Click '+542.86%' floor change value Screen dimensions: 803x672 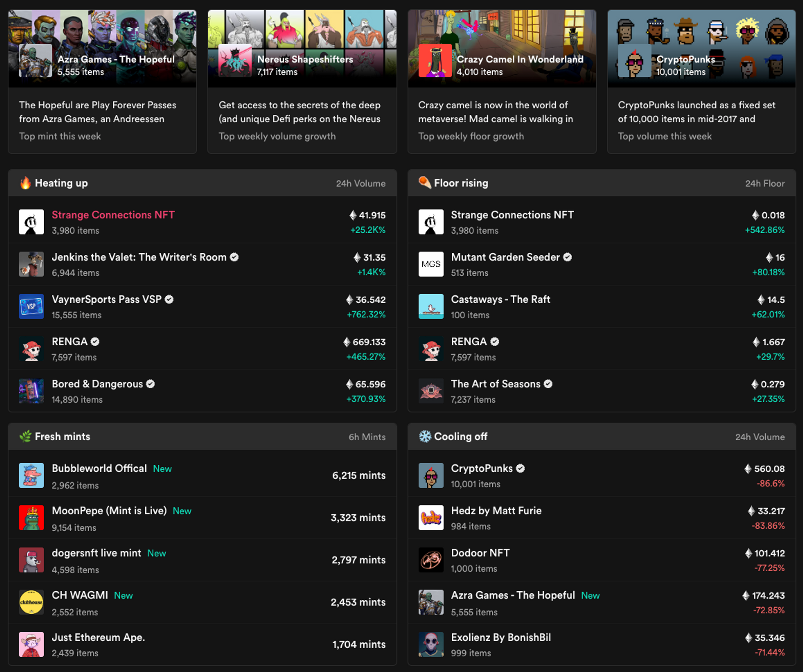click(765, 230)
